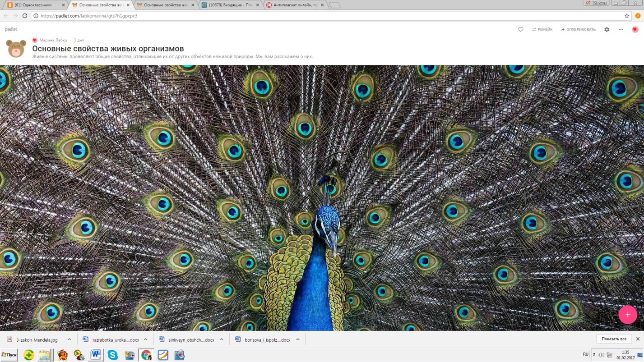Click the padlet title Основные свойства живых организмов

click(x=108, y=49)
